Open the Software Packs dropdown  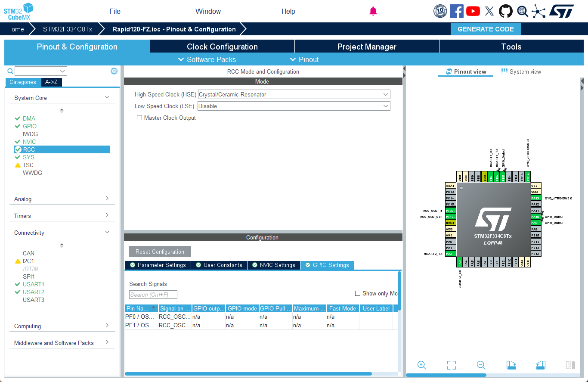pyautogui.click(x=207, y=59)
